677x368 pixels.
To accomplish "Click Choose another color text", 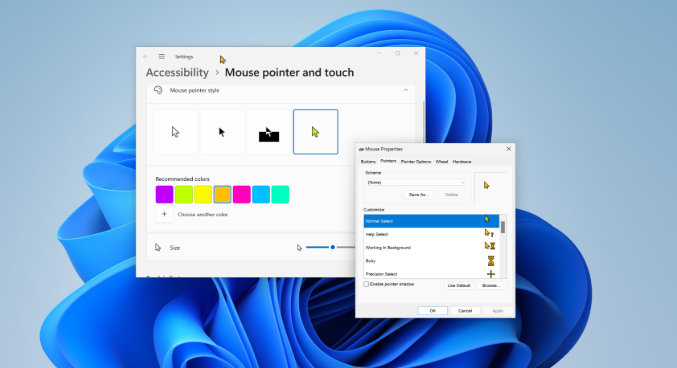I will pos(203,214).
